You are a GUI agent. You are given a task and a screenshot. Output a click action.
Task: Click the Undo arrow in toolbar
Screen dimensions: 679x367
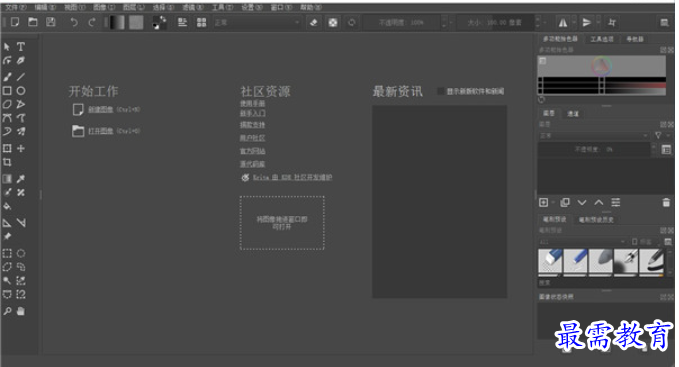[74, 22]
